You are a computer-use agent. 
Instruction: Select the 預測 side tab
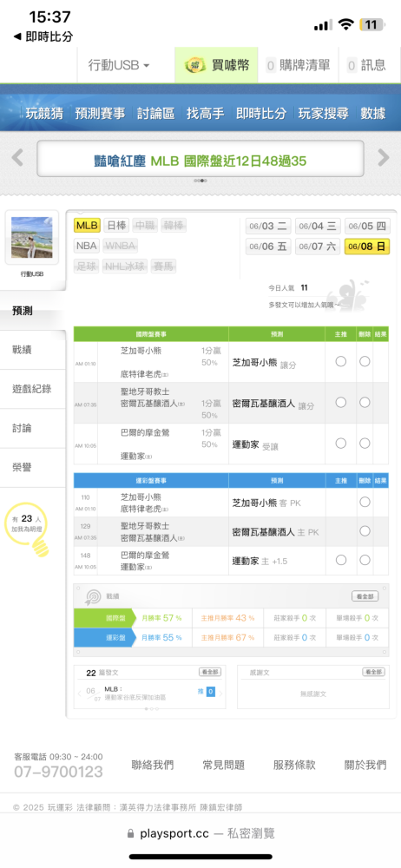coord(33,311)
